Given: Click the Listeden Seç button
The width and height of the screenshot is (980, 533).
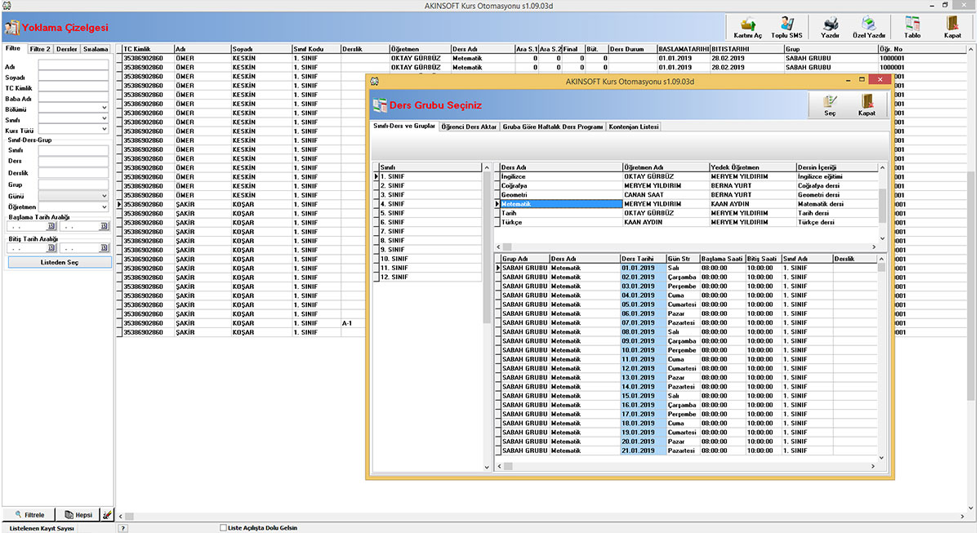Looking at the screenshot, I should [59, 263].
